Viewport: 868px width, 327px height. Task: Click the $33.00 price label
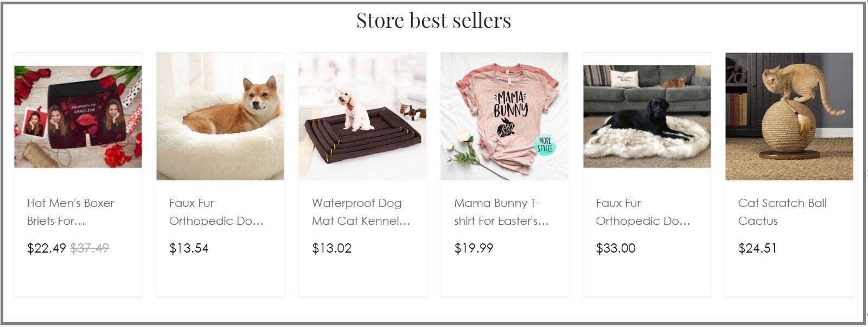pyautogui.click(x=616, y=248)
